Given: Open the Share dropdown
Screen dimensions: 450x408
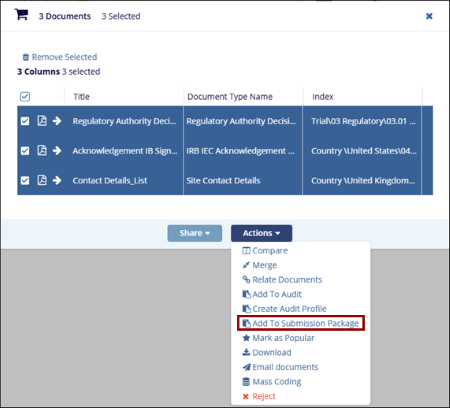Looking at the screenshot, I should point(195,233).
